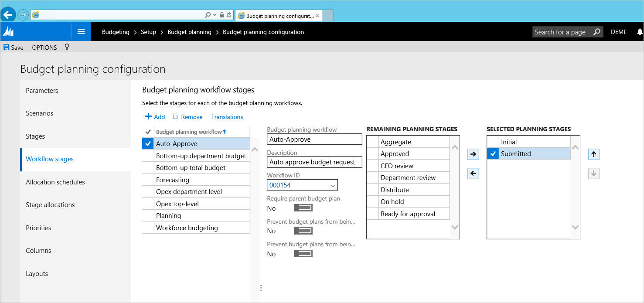Image resolution: width=644 pixels, height=303 pixels.
Task: Add a new budget planning workflow
Action: pos(155,117)
